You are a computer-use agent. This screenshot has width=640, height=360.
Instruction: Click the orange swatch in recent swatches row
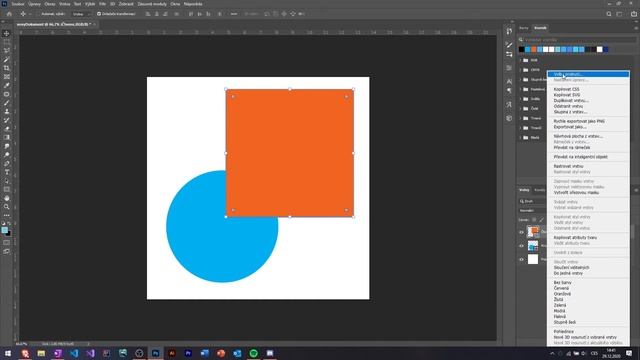533,49
